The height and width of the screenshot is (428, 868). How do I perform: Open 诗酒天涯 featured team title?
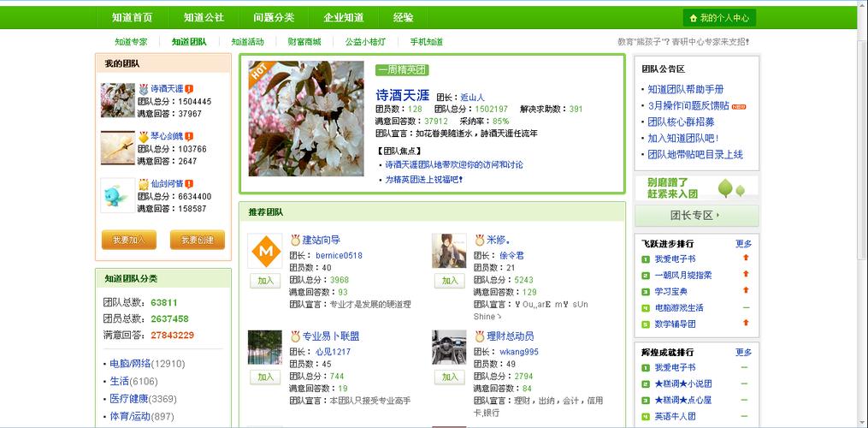(x=403, y=95)
